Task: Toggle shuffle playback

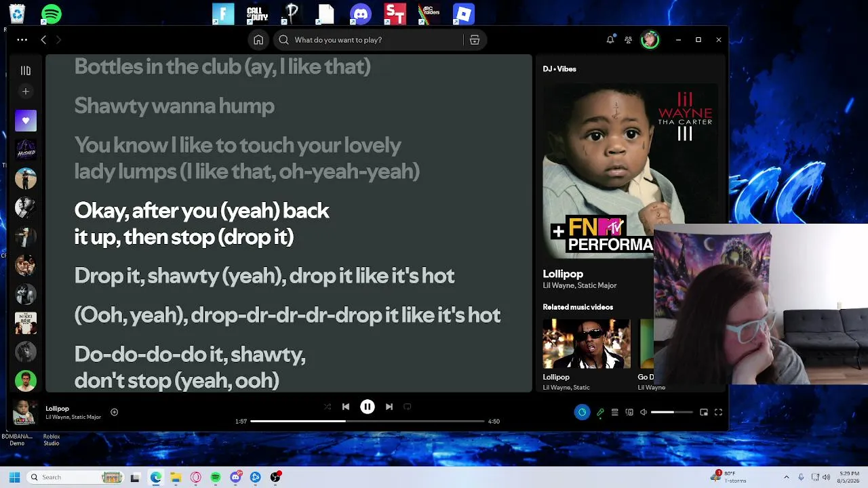Action: [328, 407]
